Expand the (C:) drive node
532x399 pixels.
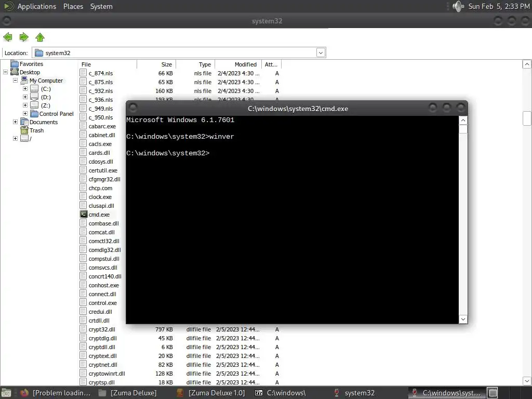[25, 88]
